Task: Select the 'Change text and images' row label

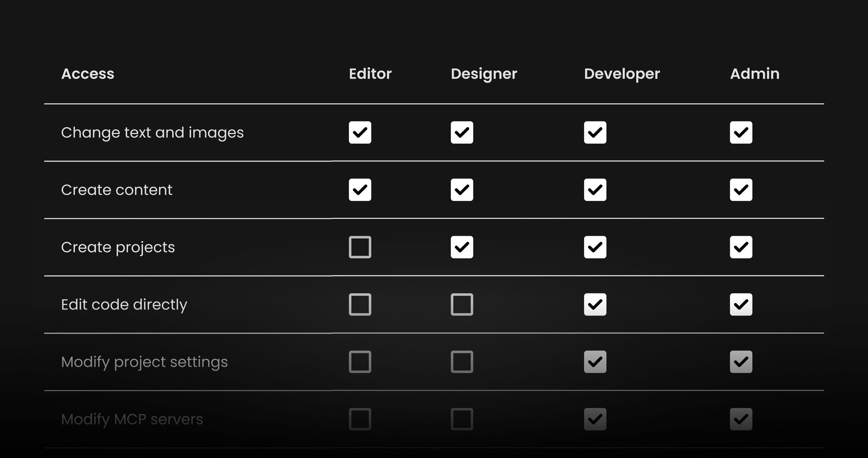Action: (x=152, y=133)
